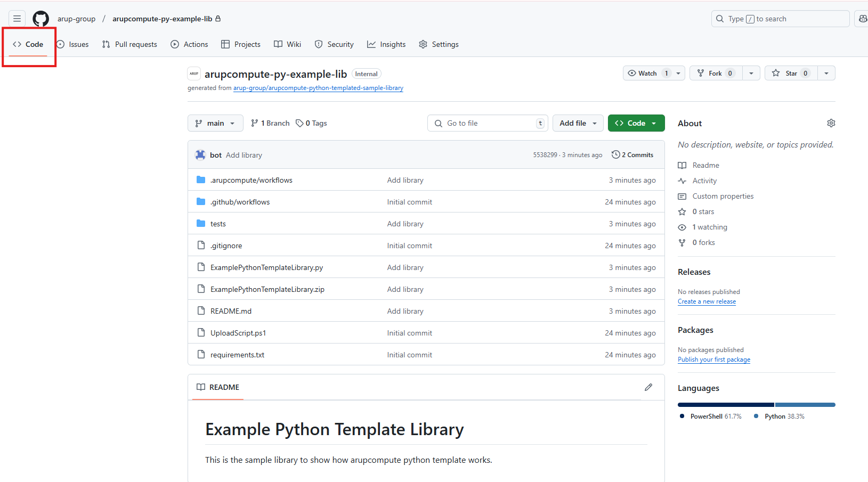Viewport: 868px width, 482px height.
Task: Click Create a new release
Action: [x=707, y=301]
